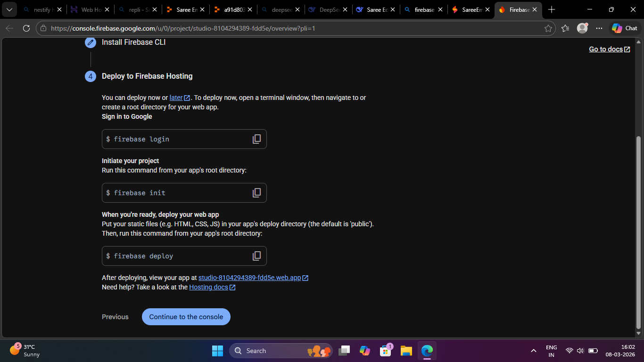644x362 pixels.
Task: Open browser settings and more menu
Action: tap(599, 28)
